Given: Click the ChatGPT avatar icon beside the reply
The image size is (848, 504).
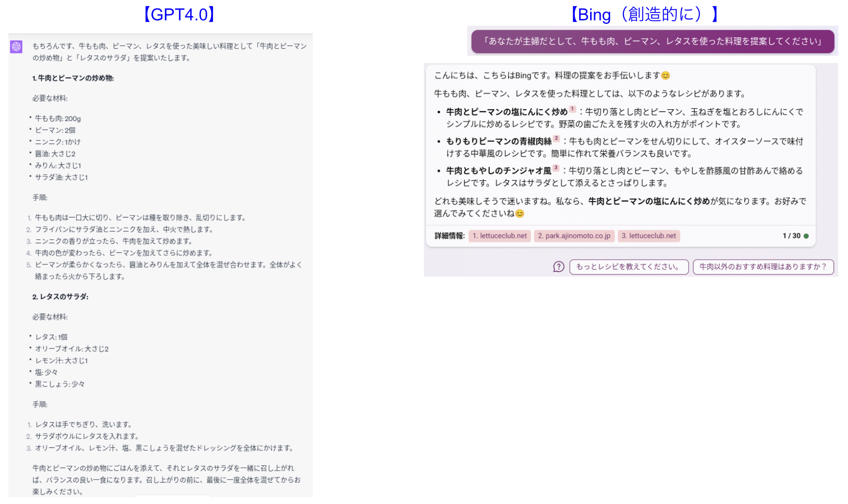Looking at the screenshot, I should click(x=16, y=47).
